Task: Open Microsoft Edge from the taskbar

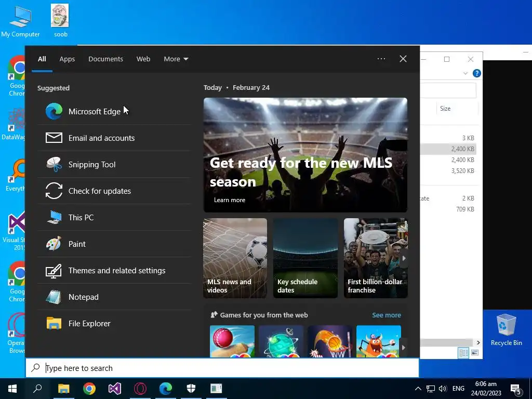Action: pos(166,389)
